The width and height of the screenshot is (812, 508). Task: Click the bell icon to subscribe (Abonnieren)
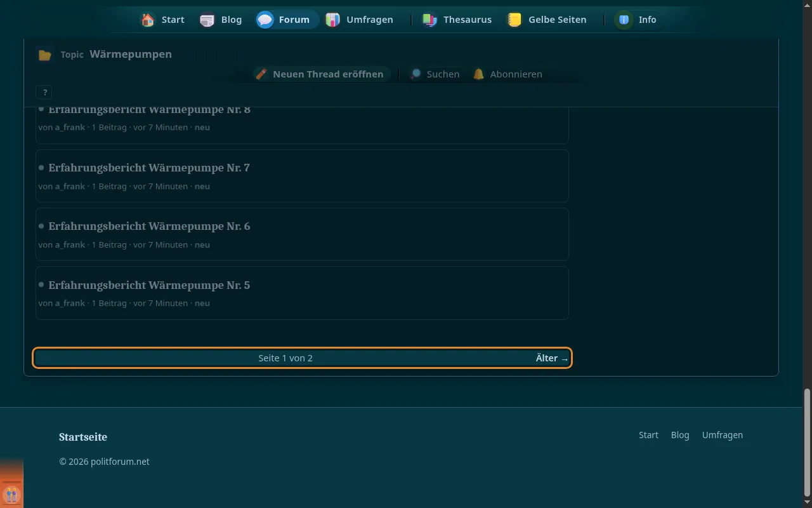pyautogui.click(x=479, y=74)
